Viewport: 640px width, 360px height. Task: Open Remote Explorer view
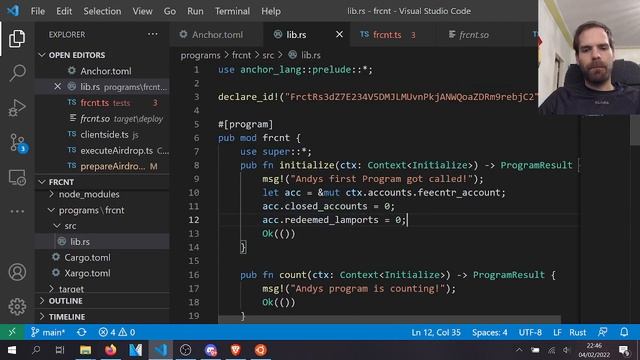(x=17, y=178)
